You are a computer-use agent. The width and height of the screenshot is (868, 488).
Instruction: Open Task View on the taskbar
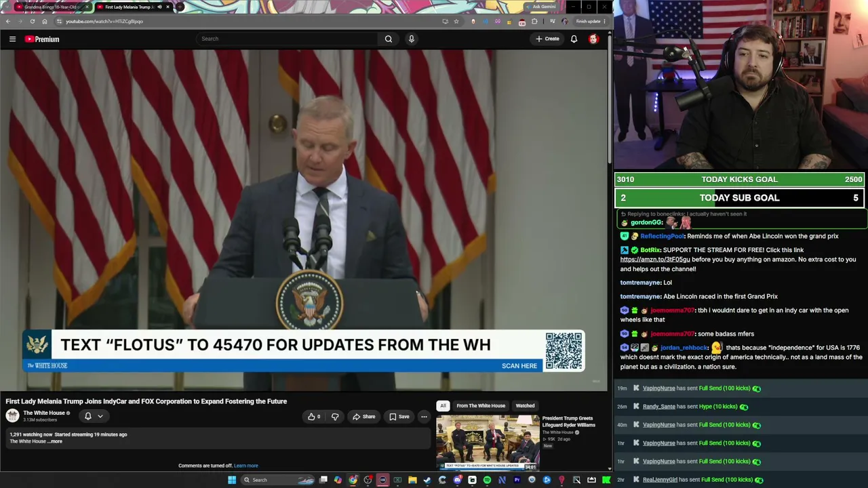tap(323, 480)
